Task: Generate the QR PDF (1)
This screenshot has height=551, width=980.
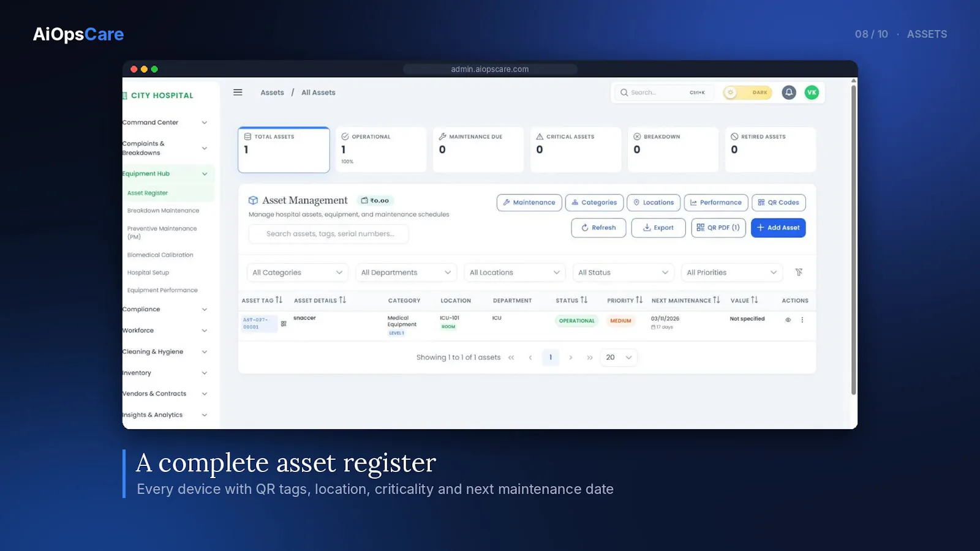Action: pyautogui.click(x=718, y=228)
